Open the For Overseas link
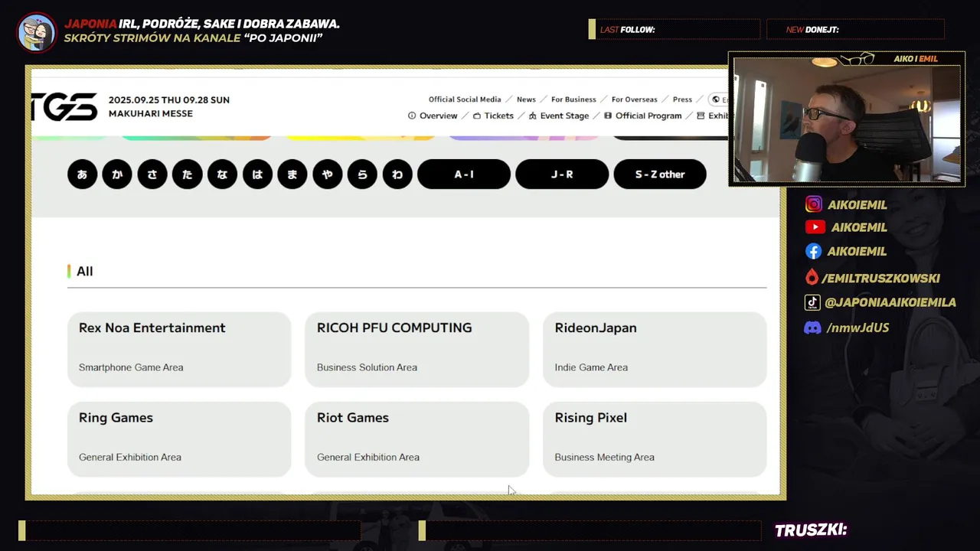This screenshot has height=551, width=980. (634, 99)
